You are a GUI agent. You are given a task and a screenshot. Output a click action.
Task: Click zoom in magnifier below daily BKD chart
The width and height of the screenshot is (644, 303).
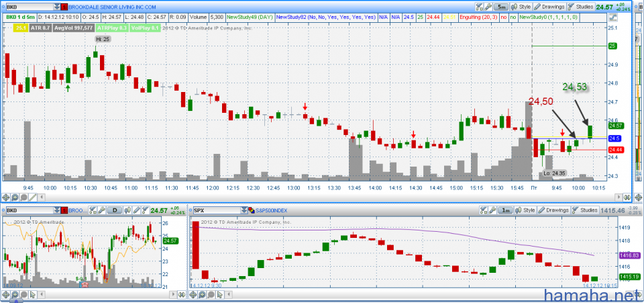point(15,294)
